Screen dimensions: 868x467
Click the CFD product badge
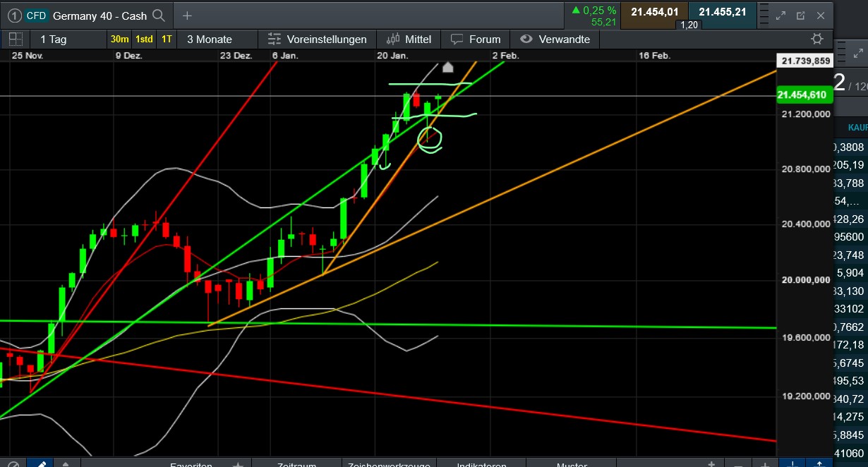point(37,15)
